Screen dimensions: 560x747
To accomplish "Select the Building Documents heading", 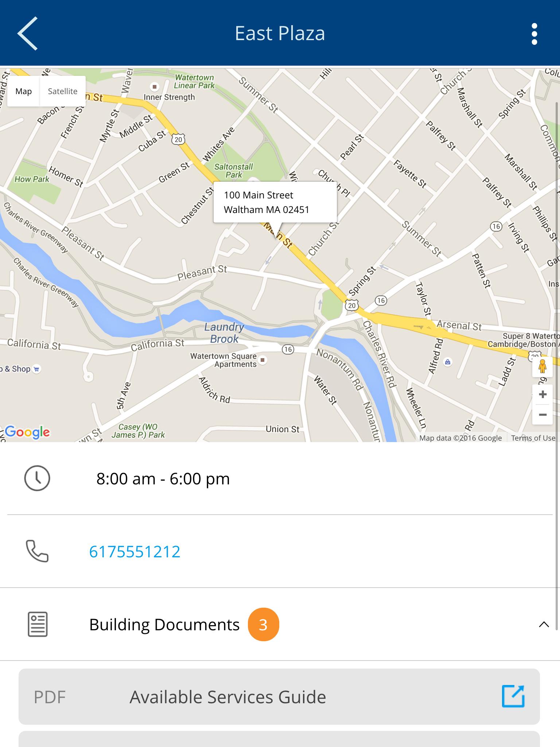I will coord(164,624).
